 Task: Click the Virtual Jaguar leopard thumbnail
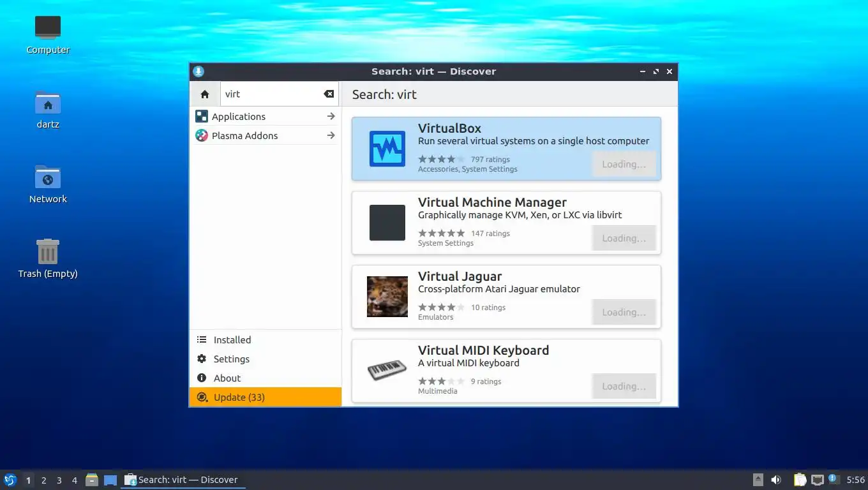click(387, 297)
